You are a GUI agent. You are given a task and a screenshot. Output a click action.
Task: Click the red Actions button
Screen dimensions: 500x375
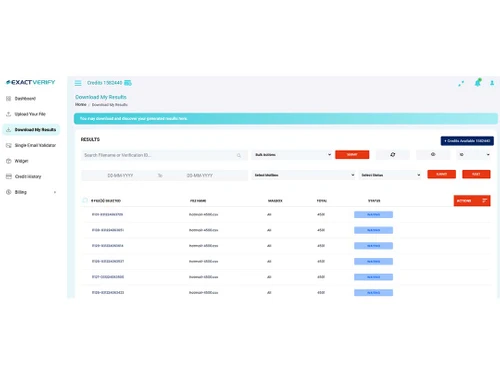pos(472,201)
